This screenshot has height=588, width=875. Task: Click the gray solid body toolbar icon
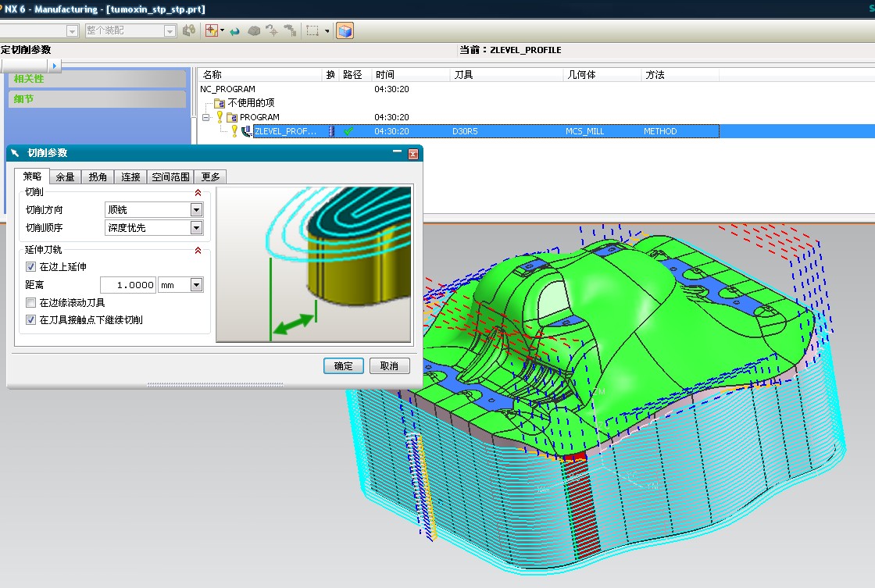pos(254,30)
